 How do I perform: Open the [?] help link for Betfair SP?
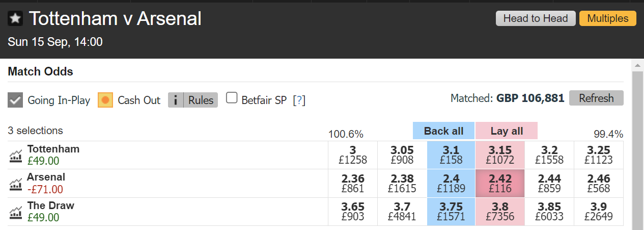(299, 100)
